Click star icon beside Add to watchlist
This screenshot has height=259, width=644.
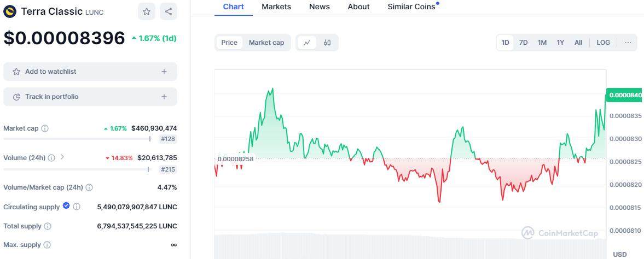click(x=16, y=72)
